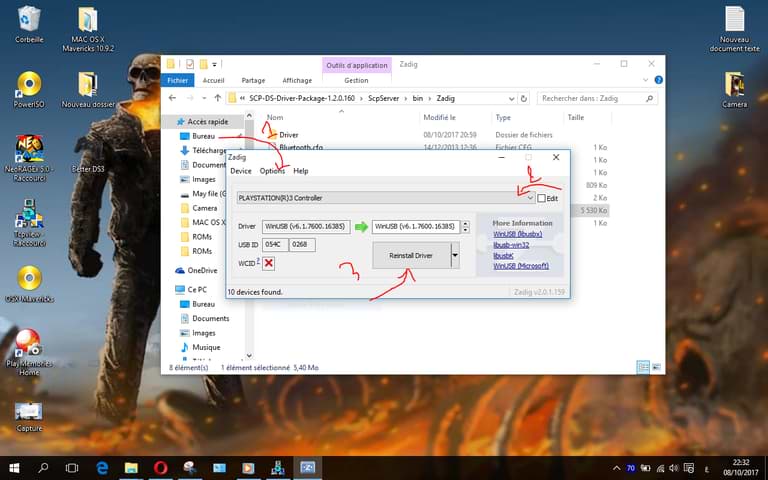
Task: Click the Windows Start button
Action: [14, 468]
